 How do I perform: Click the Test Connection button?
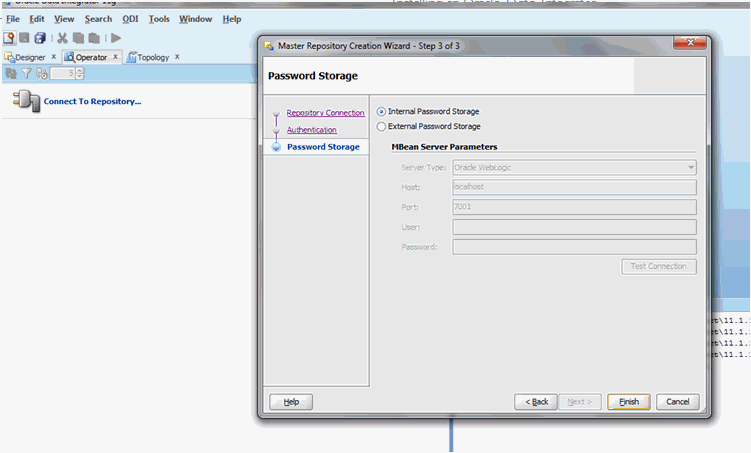point(659,266)
